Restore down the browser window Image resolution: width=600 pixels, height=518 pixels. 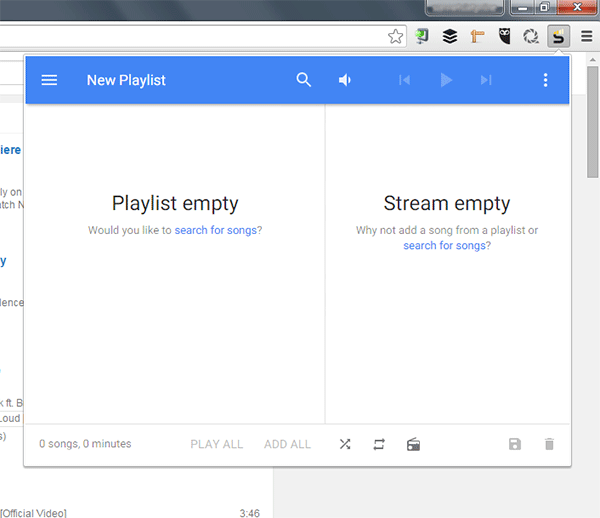[x=544, y=7]
